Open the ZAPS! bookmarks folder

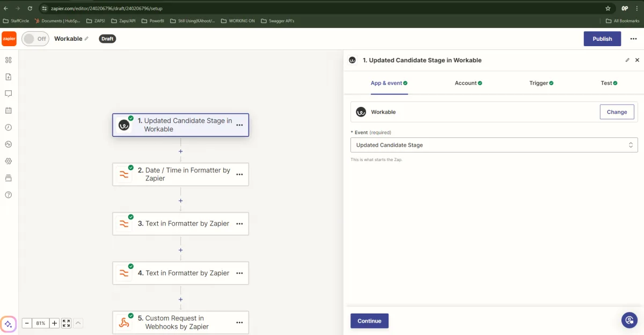(96, 21)
